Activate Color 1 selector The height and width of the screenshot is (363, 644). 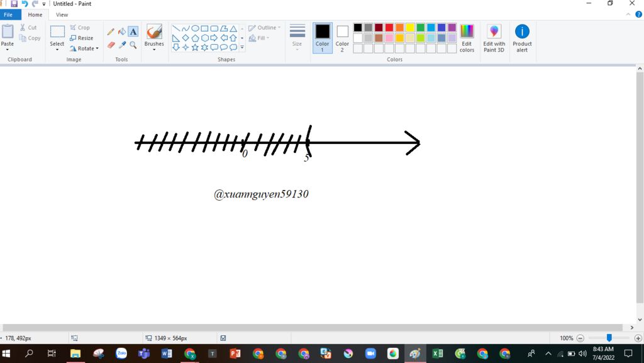323,38
